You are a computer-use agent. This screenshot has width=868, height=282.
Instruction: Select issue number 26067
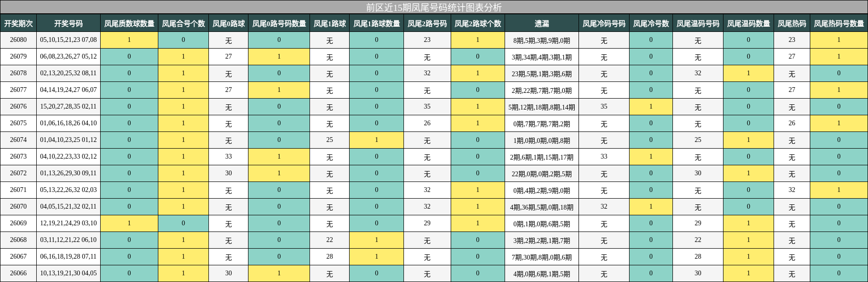[18, 257]
